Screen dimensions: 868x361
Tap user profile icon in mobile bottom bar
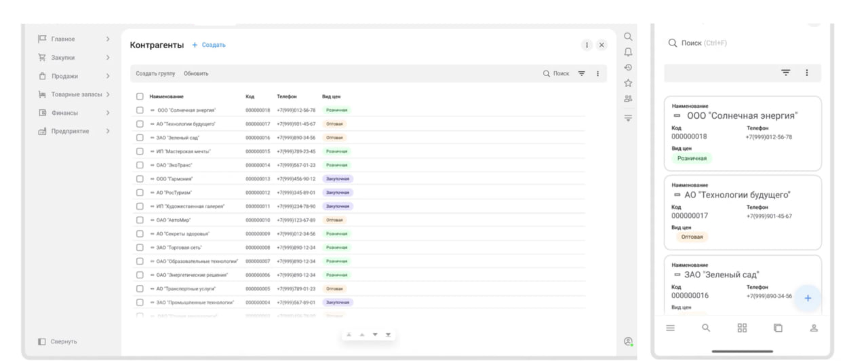(814, 328)
